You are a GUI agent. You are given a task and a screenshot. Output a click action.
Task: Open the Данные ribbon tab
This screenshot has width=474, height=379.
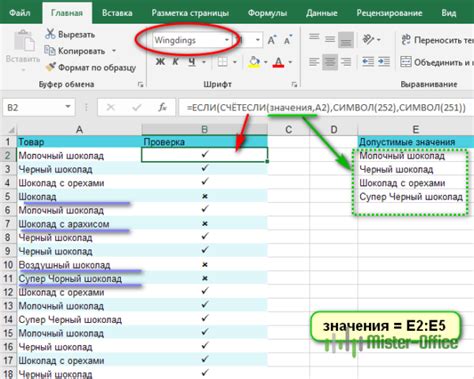pos(322,13)
